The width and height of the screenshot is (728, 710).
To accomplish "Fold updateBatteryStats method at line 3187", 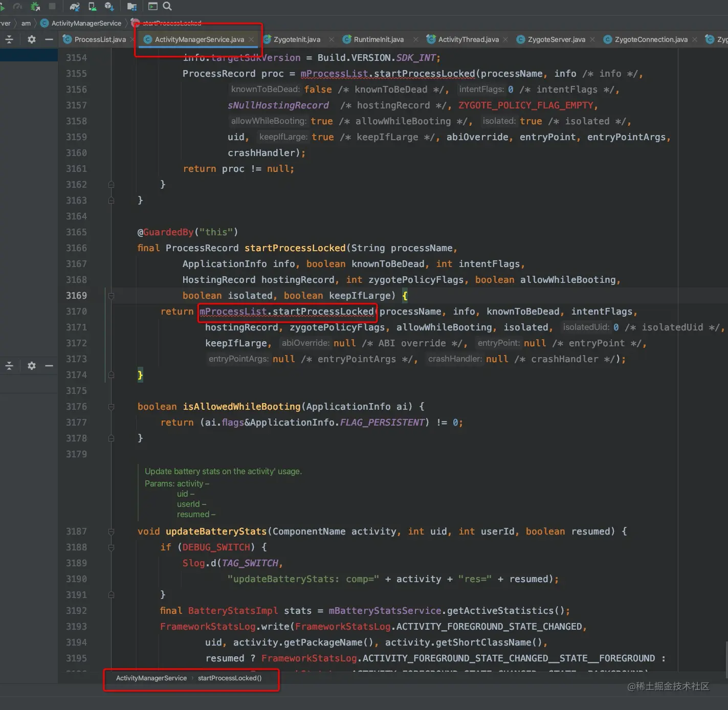I will click(111, 531).
